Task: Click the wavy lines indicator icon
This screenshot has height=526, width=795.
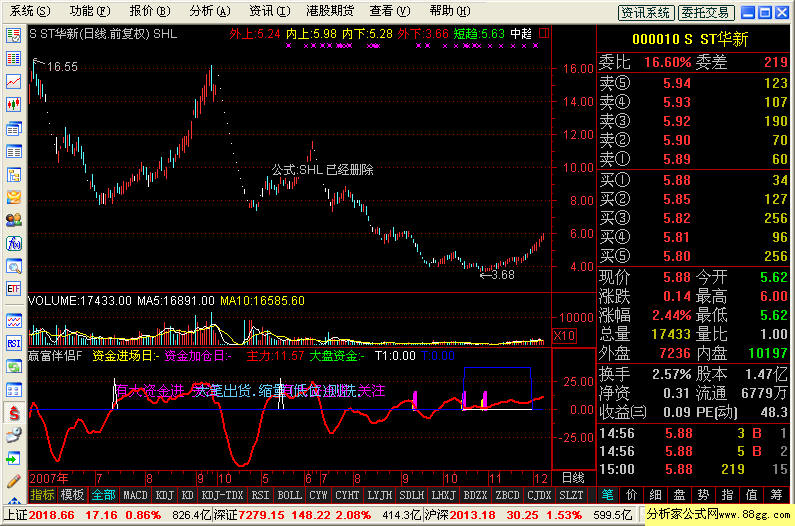Action: coord(13,321)
